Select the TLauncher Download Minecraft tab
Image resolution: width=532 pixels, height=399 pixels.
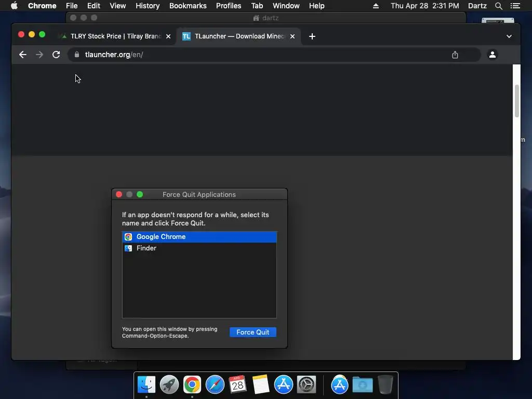click(x=238, y=36)
